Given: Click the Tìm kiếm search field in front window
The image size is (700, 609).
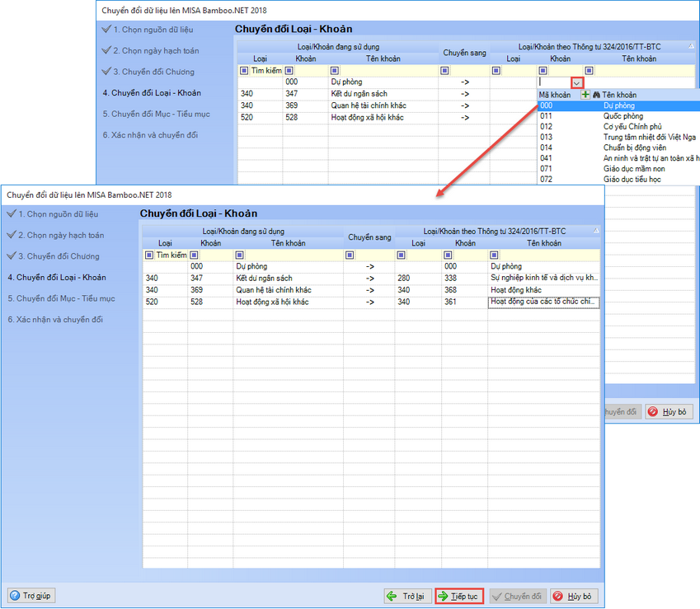Looking at the screenshot, I should pyautogui.click(x=171, y=255).
